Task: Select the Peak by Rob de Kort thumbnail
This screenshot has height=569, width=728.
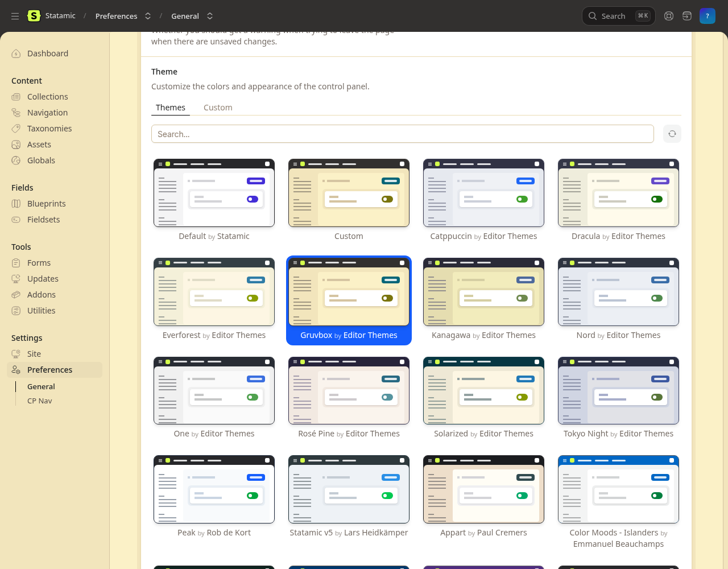Action: 214,489
